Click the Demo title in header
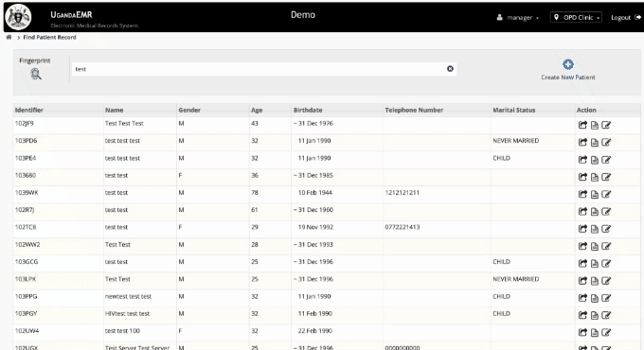 (x=303, y=15)
